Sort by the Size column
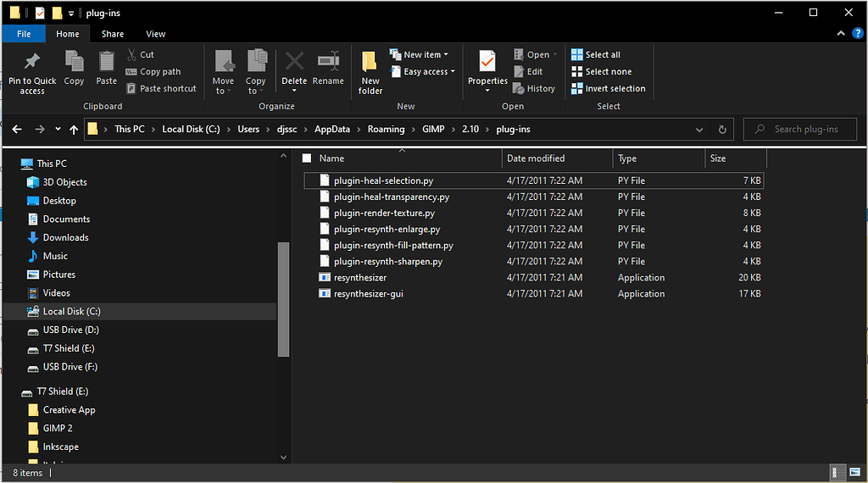868x483 pixels. coord(736,158)
